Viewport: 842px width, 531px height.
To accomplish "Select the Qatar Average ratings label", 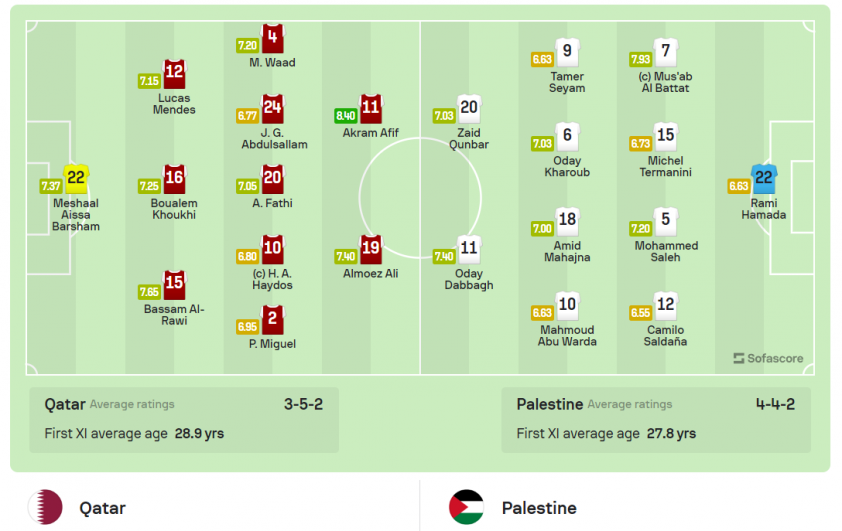I will [132, 404].
